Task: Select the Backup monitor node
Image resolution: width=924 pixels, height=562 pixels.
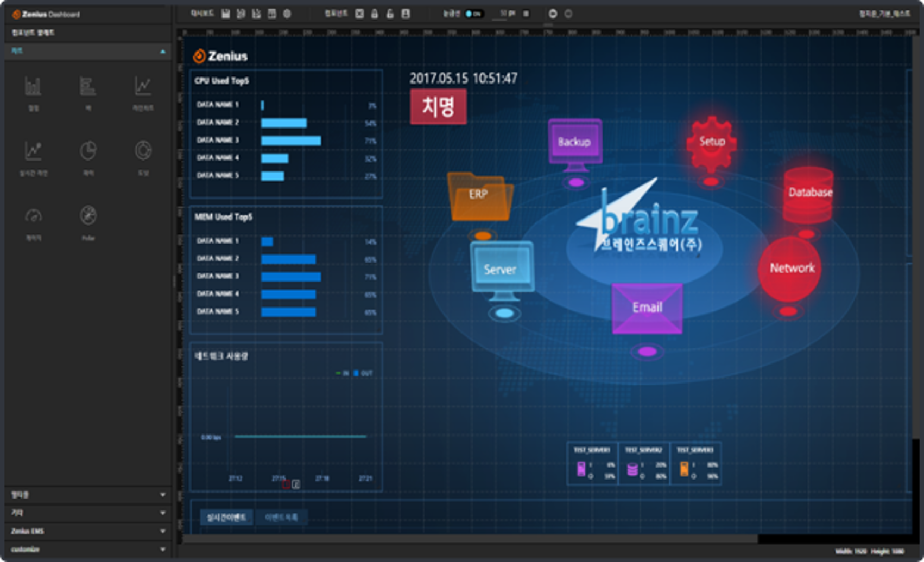Action: (x=575, y=144)
